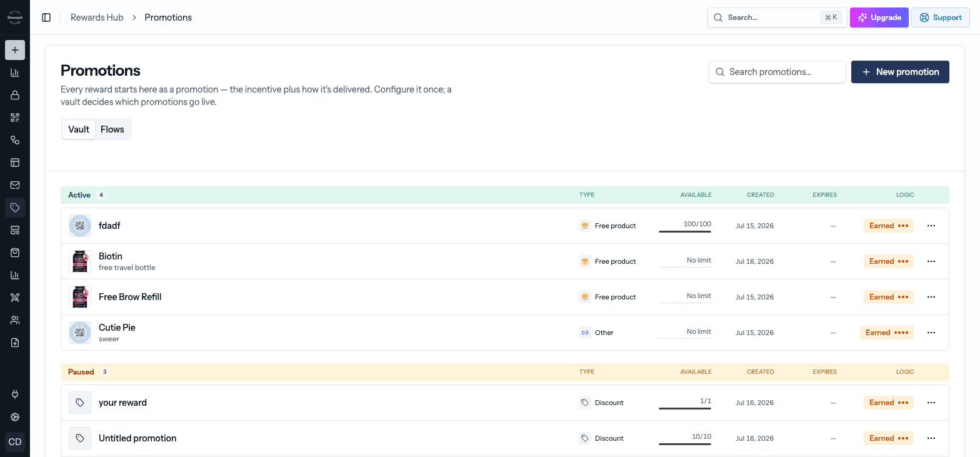Open the more options menu for Biotin
Screen dimensions: 980x457
(x=931, y=261)
